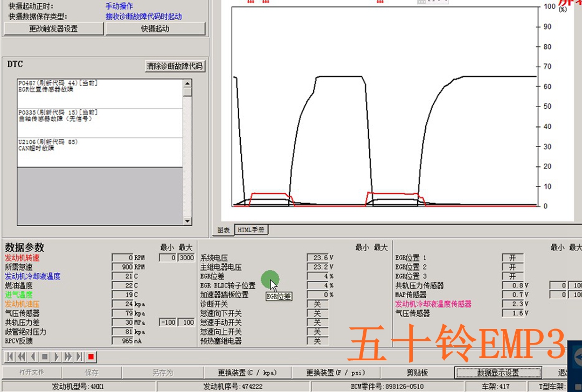The width and height of the screenshot is (582, 392).
Task: Click the 发动机冷却液温度传感器 label in magenta
Action: click(x=433, y=304)
